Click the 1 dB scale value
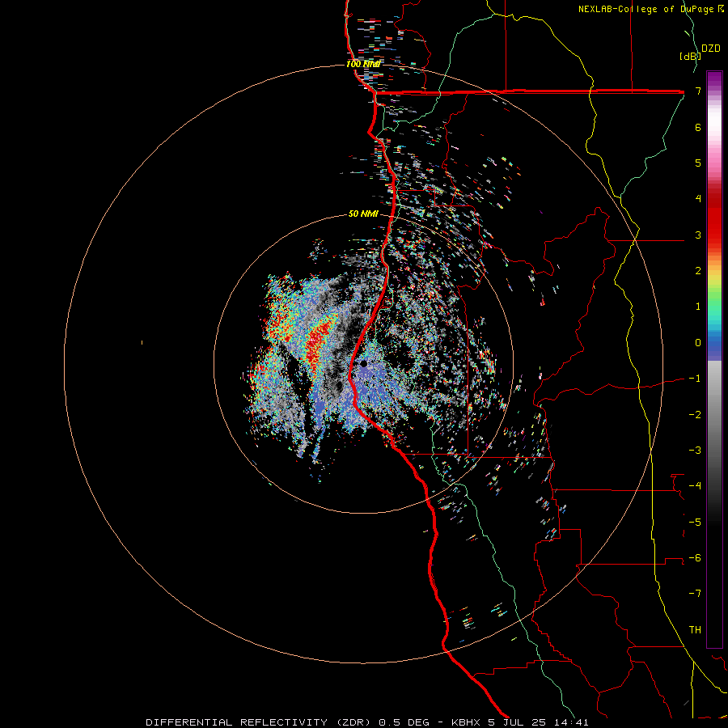Image resolution: width=728 pixels, height=728 pixels. click(x=698, y=307)
